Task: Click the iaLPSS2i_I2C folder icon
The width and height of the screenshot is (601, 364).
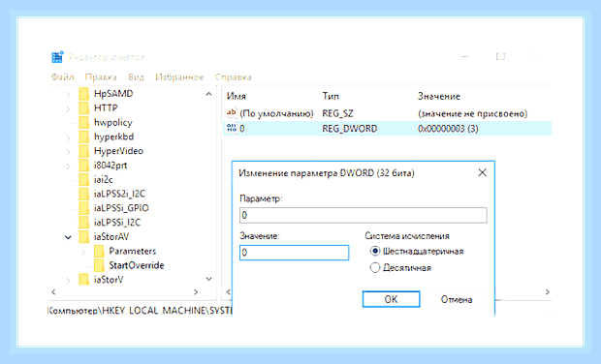Action: coord(84,194)
